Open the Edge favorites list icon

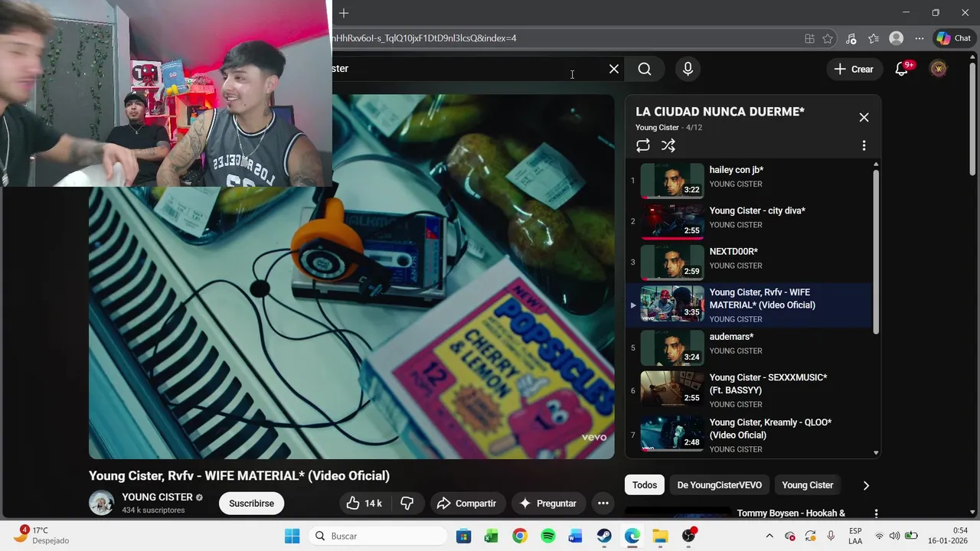click(x=874, y=38)
